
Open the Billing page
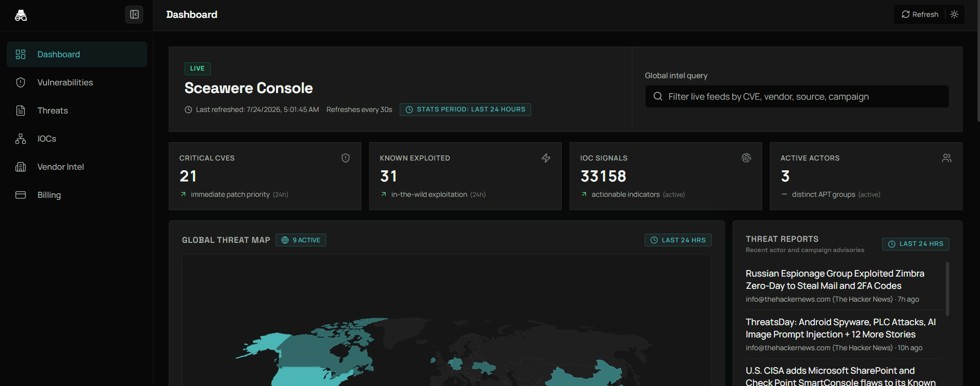pyautogui.click(x=77, y=195)
